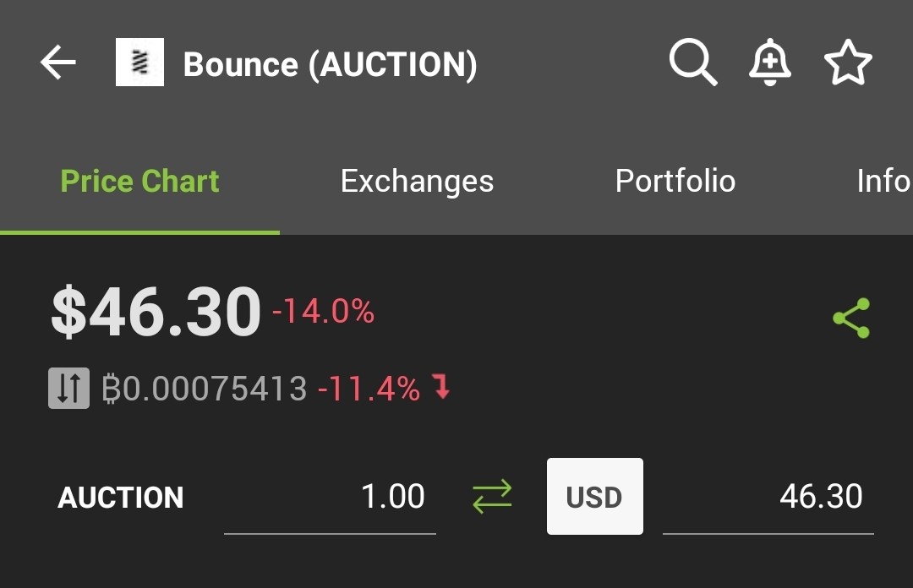
Task: Open search with the magnifier icon
Action: 692,63
